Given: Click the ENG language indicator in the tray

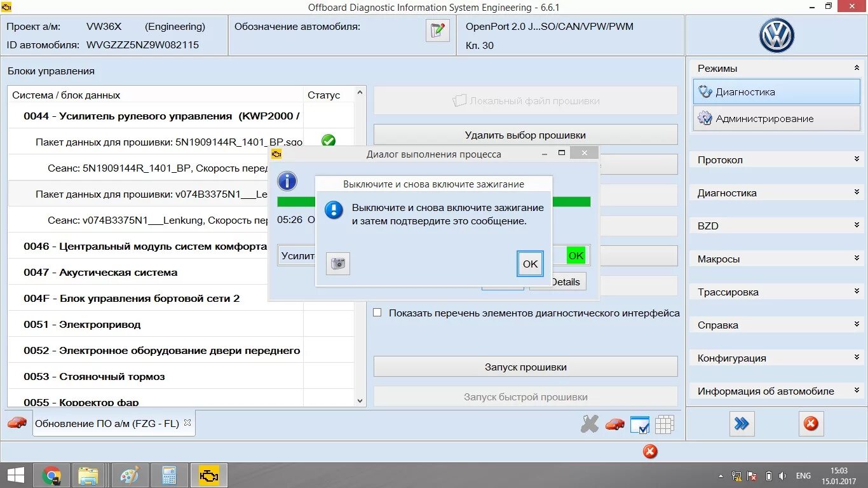Looking at the screenshot, I should click(x=803, y=476).
